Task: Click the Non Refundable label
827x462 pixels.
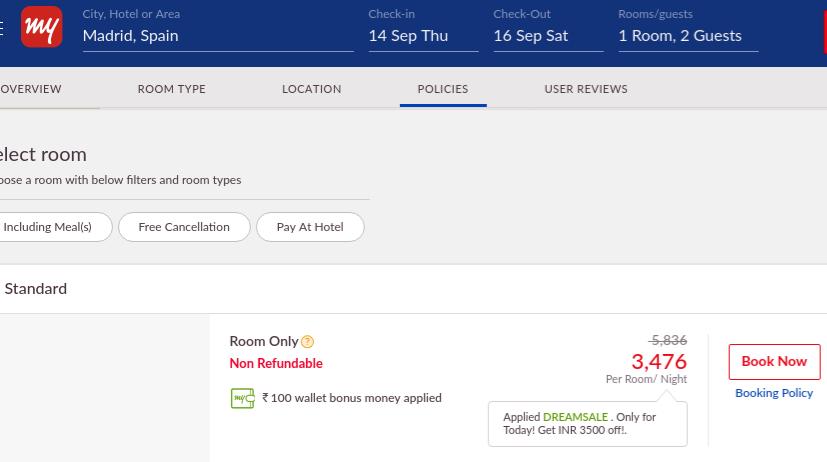Action: click(276, 363)
